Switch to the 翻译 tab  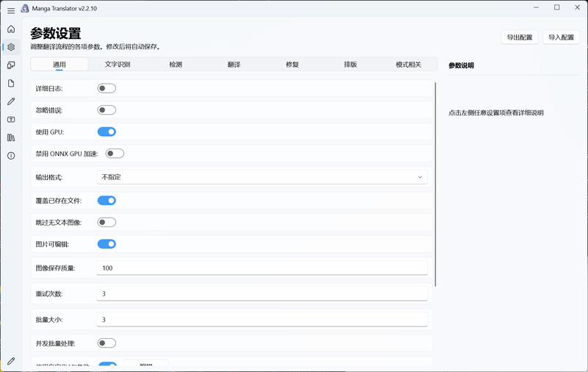(234, 65)
